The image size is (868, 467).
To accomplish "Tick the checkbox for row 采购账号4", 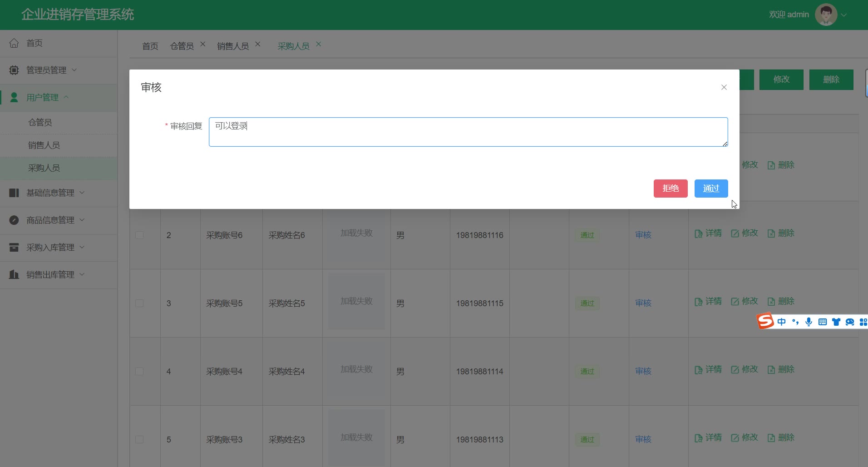I will point(139,372).
